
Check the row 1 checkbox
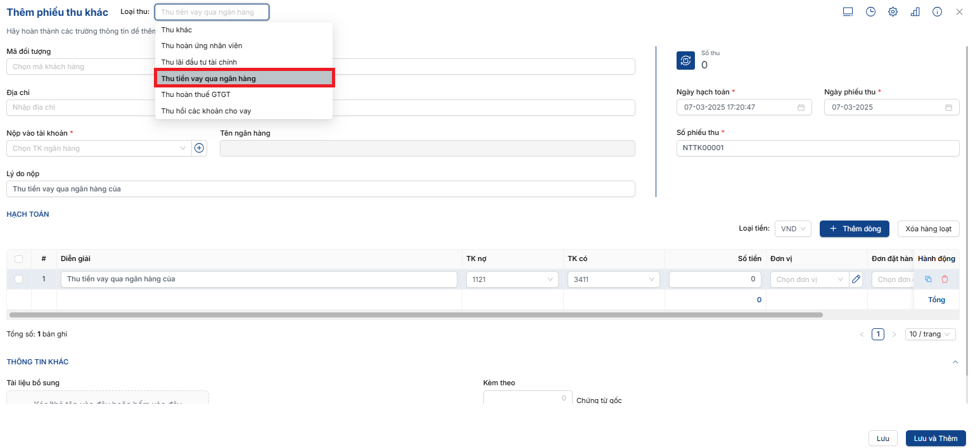(x=18, y=279)
